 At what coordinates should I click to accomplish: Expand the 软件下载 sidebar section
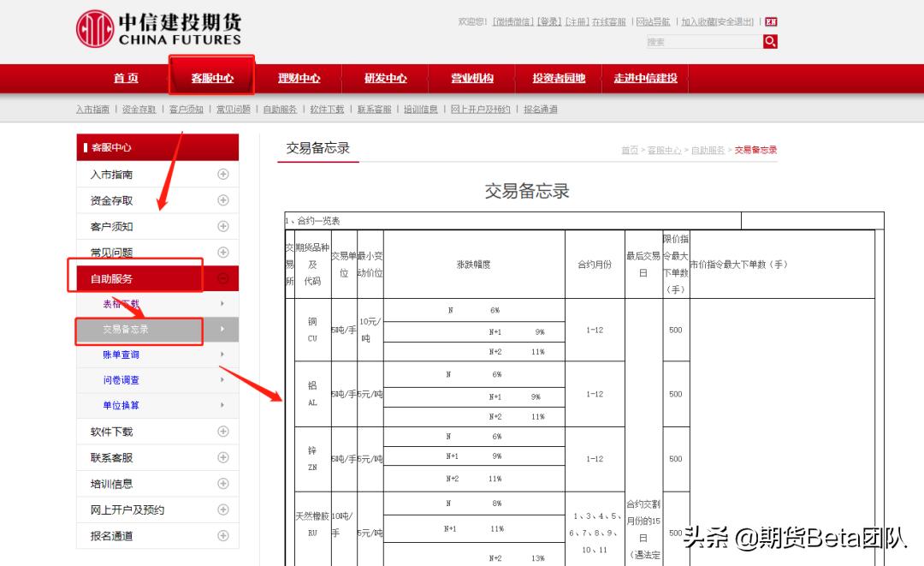tap(222, 432)
